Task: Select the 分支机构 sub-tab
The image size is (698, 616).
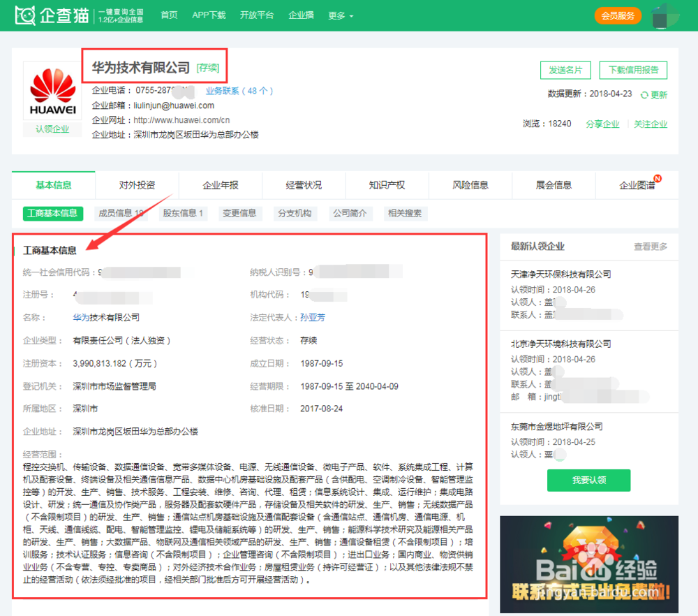Action: (x=295, y=213)
